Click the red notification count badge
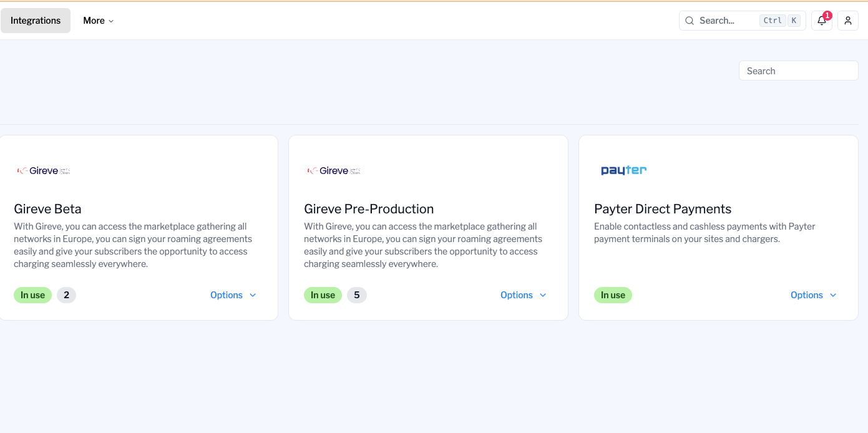The height and width of the screenshot is (433, 868). coord(827,16)
